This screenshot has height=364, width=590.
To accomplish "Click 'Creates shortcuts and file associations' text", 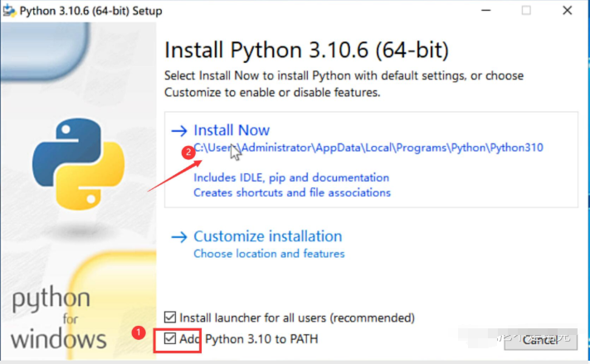I will pyautogui.click(x=292, y=192).
